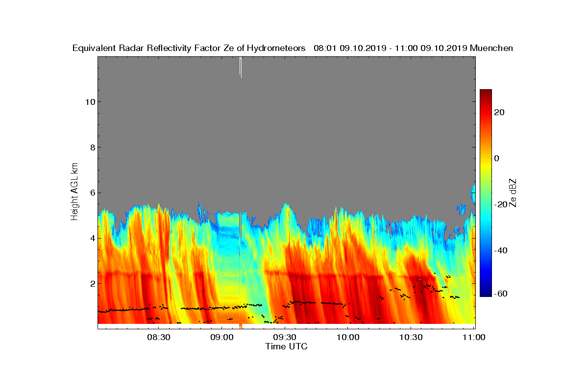Click the dark red top of the colorbar
The height and width of the screenshot is (392, 588).
pos(486,93)
